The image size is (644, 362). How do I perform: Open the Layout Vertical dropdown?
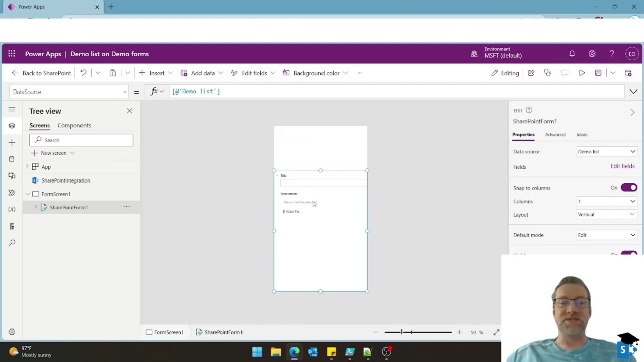pos(607,215)
